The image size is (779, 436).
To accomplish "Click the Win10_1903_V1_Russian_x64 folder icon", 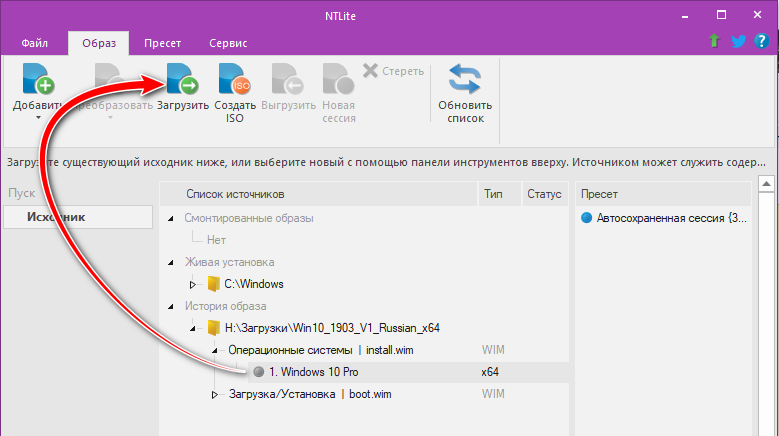I will (x=214, y=328).
